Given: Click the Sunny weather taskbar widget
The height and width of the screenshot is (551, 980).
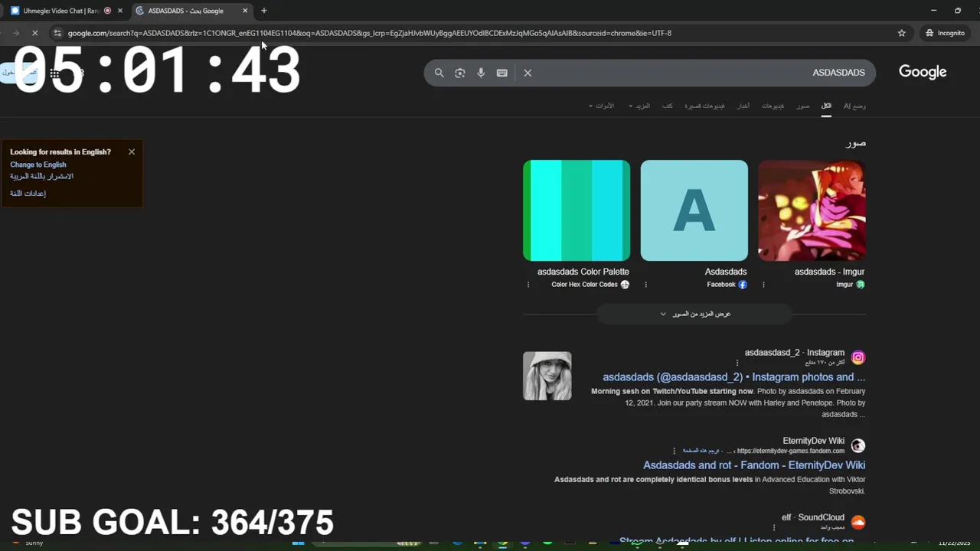Looking at the screenshot, I should coord(27,543).
